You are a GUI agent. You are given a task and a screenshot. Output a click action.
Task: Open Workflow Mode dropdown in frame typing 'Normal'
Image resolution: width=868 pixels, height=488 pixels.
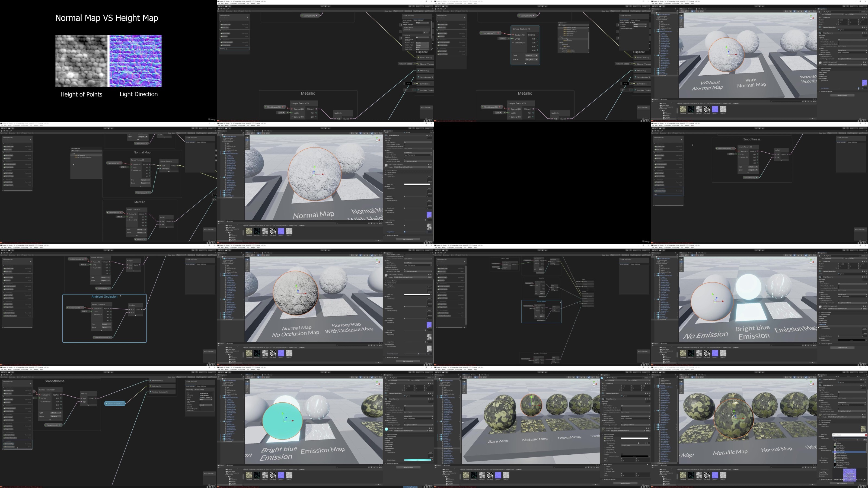click(423, 43)
